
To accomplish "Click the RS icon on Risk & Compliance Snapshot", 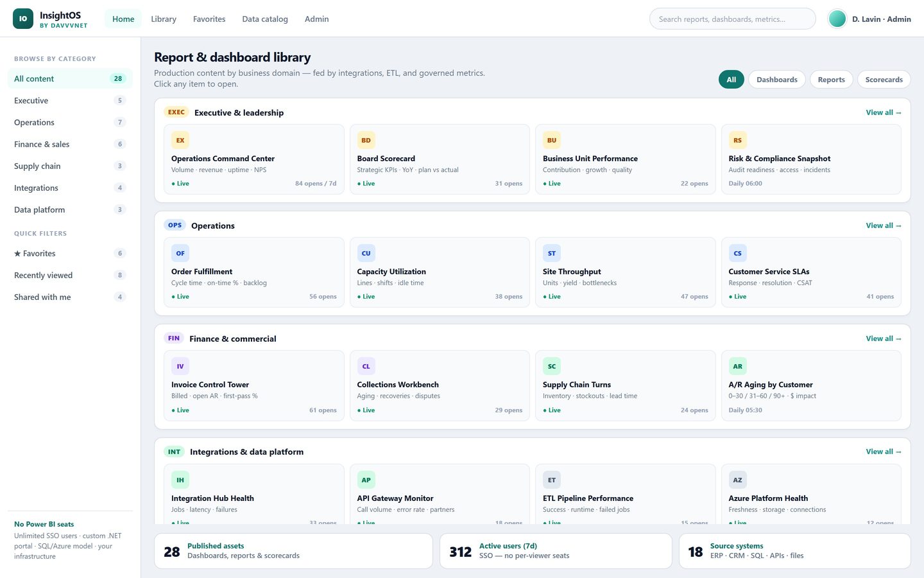I will coord(737,140).
